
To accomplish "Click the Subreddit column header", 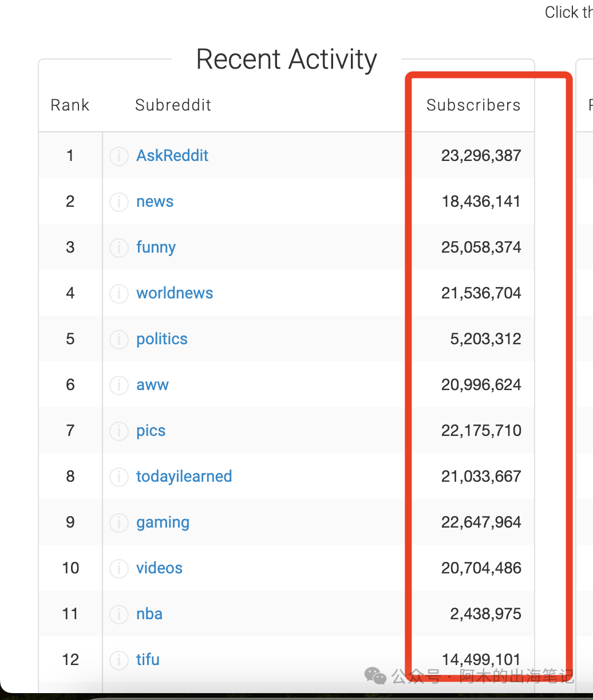I will point(173,105).
